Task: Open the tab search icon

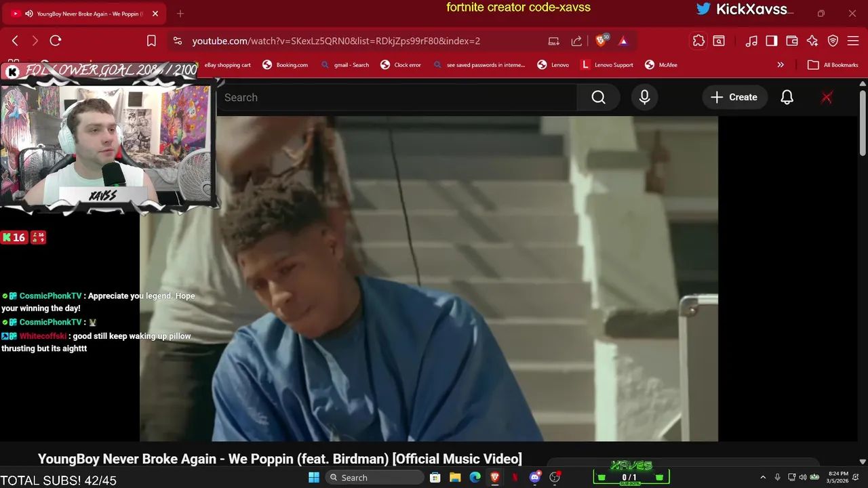Action: click(719, 41)
